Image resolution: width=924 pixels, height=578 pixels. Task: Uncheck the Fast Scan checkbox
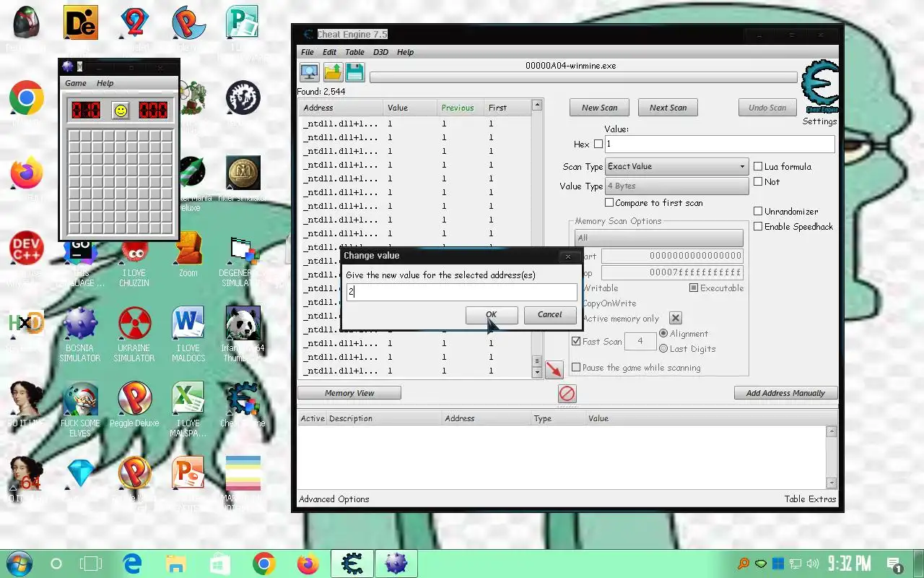pos(576,341)
